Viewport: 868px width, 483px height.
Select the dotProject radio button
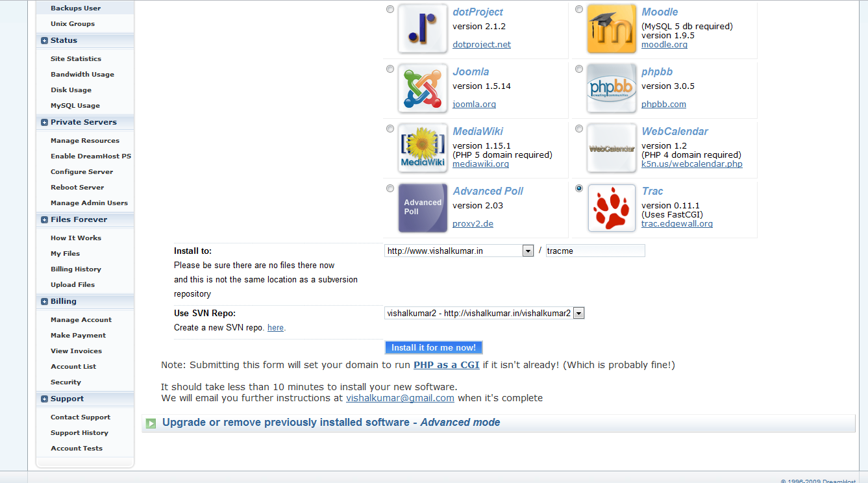[390, 9]
